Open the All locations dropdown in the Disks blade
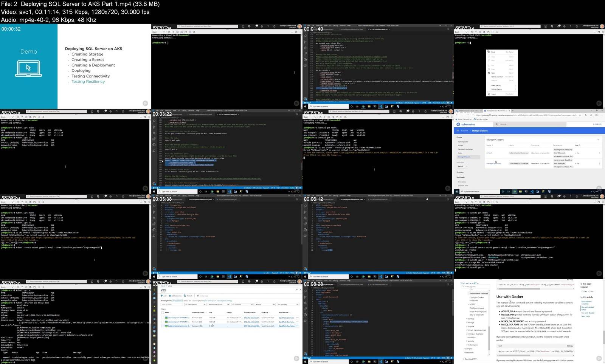 pyautogui.click(x=242, y=304)
